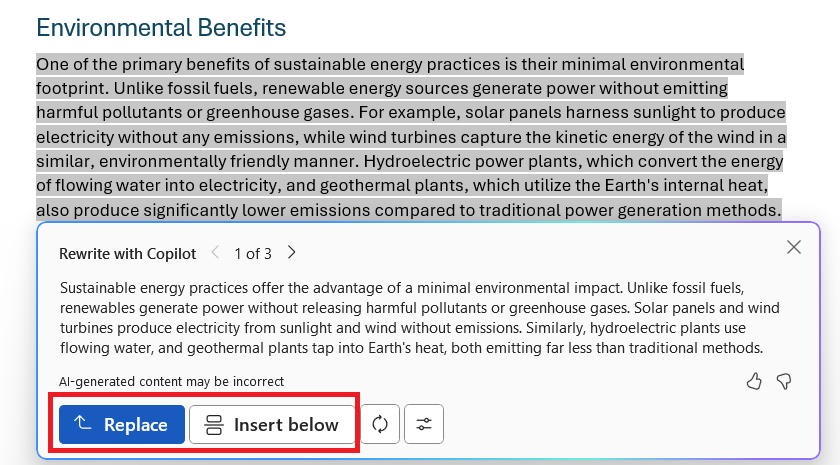Click the stacked-lines icon in Insert below
Image resolution: width=840 pixels, height=465 pixels.
pyautogui.click(x=214, y=425)
